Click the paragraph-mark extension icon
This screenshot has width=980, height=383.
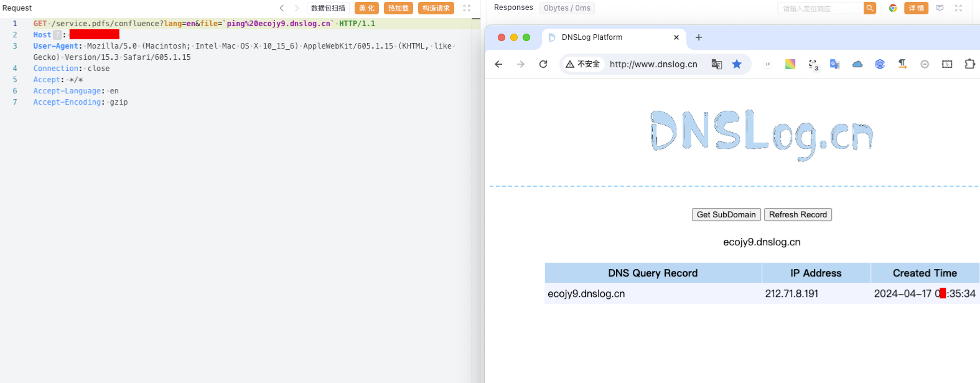[902, 64]
